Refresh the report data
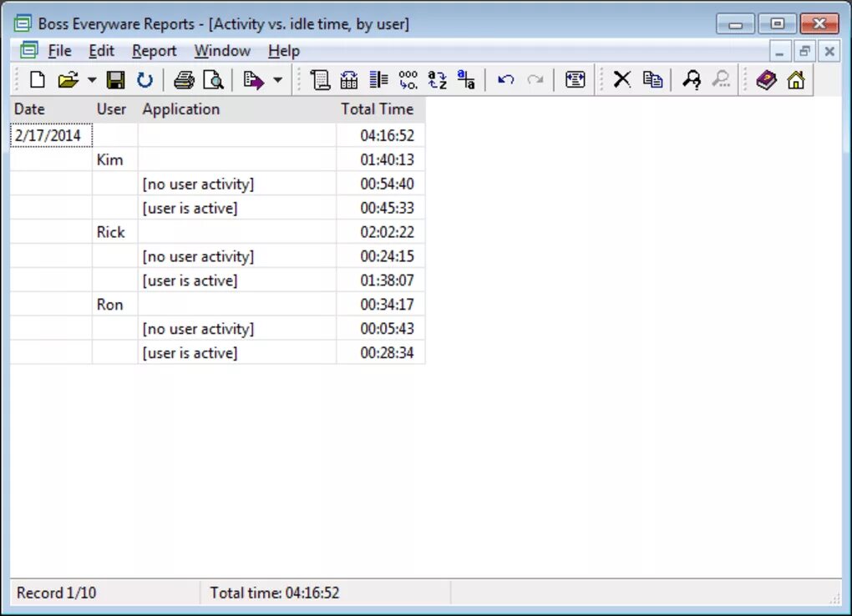The image size is (852, 616). (145, 80)
